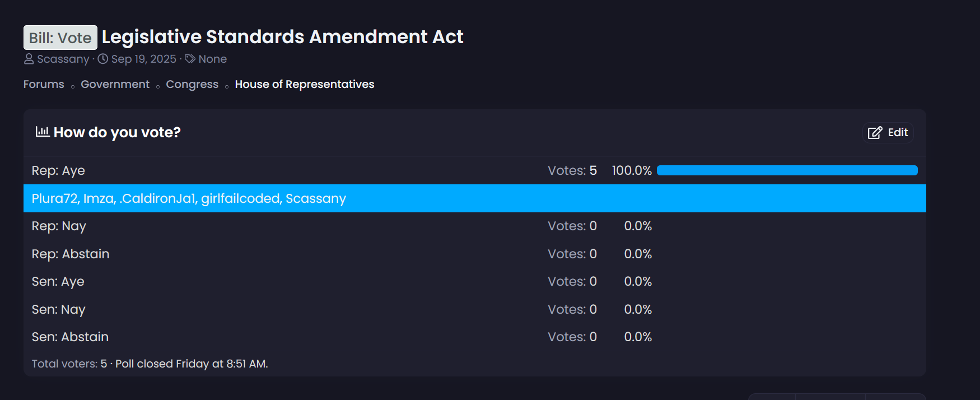Click the Rep: Abstain option row

[71, 254]
